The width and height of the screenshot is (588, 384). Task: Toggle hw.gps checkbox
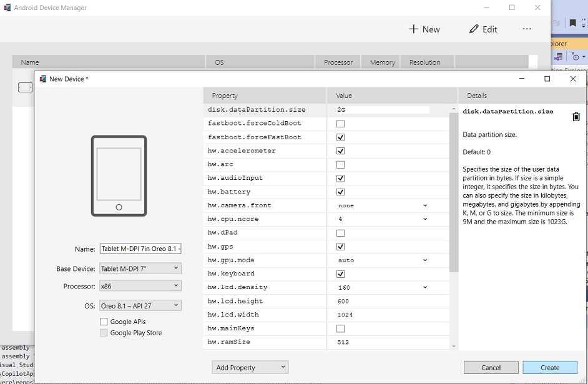(340, 247)
